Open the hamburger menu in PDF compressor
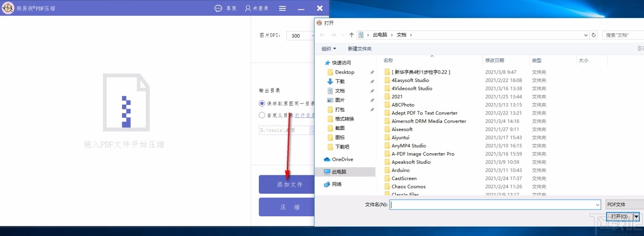The image size is (644, 236). pyautogui.click(x=283, y=8)
